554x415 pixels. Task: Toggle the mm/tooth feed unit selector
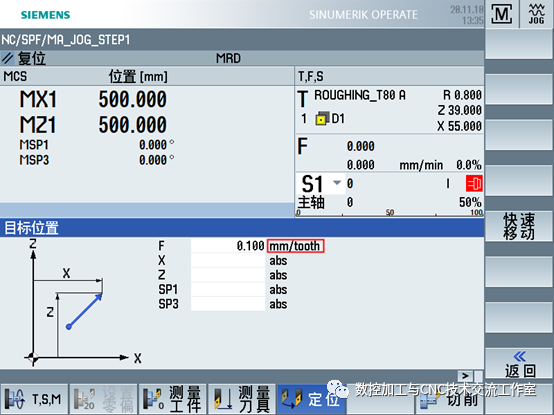(x=295, y=246)
